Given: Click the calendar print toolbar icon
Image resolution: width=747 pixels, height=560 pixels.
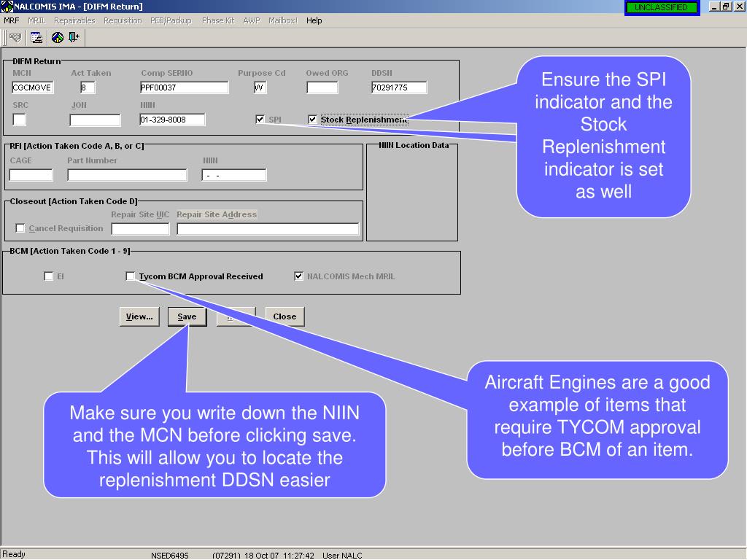Looking at the screenshot, I should coord(36,37).
